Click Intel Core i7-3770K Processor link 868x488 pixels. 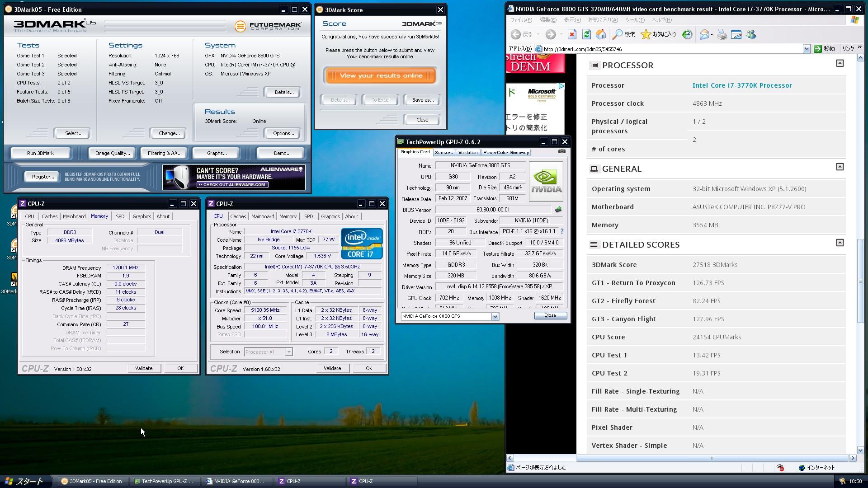(x=742, y=85)
